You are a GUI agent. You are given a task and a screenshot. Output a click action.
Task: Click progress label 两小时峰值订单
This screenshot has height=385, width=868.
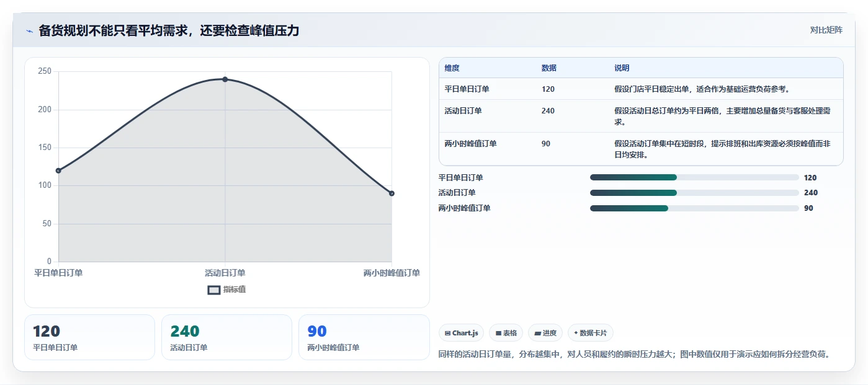(x=464, y=208)
